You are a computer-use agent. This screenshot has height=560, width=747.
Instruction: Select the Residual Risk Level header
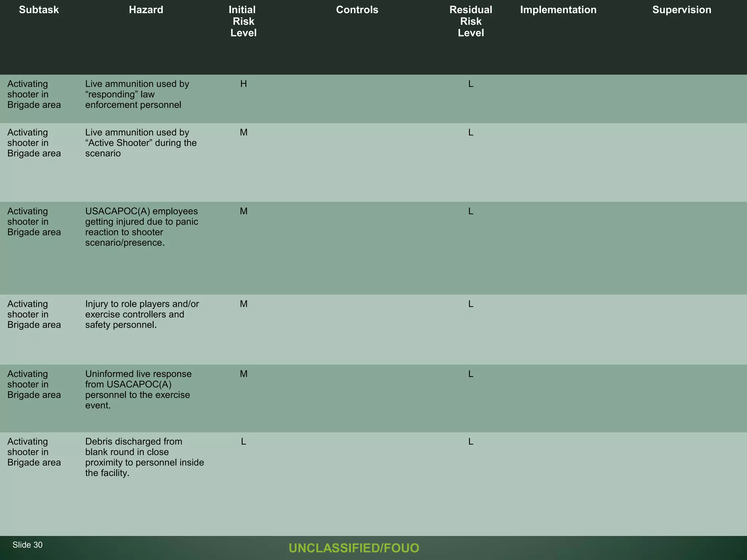point(471,21)
